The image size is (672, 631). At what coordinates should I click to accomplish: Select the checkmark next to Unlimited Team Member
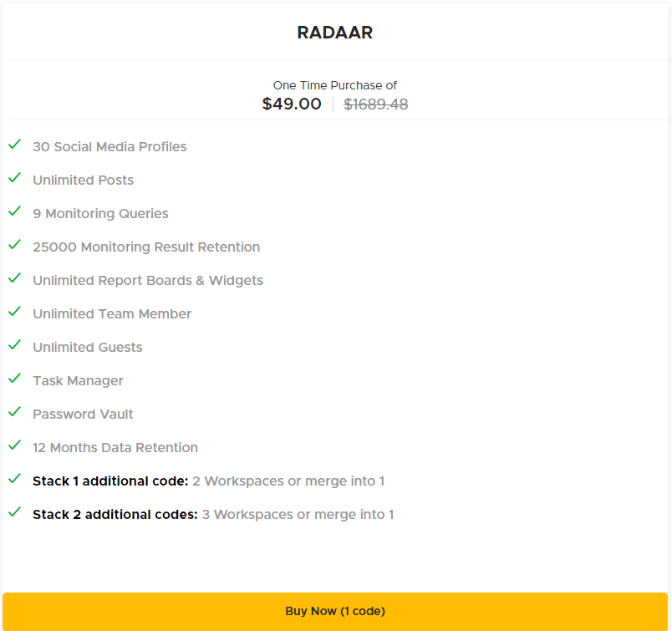coord(14,311)
